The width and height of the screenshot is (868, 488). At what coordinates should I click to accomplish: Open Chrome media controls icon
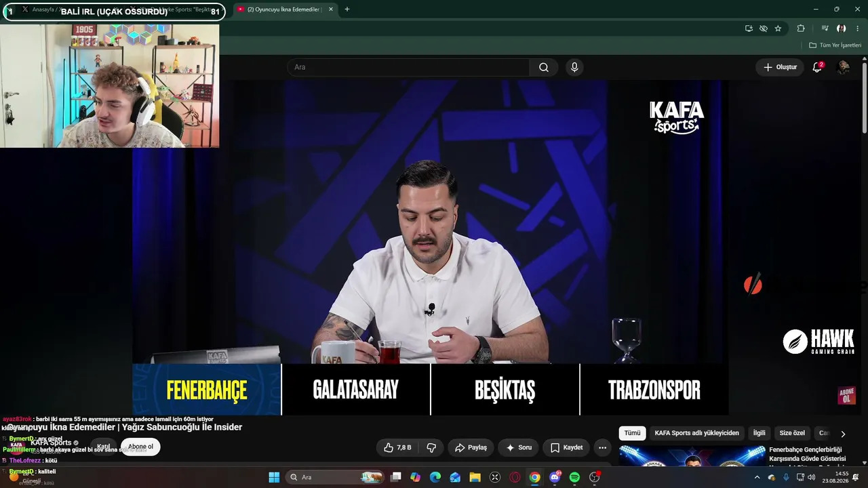825,28
